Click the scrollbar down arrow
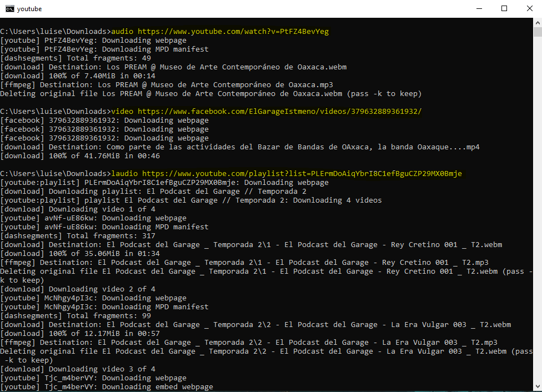This screenshot has height=392, width=542. click(x=538, y=386)
